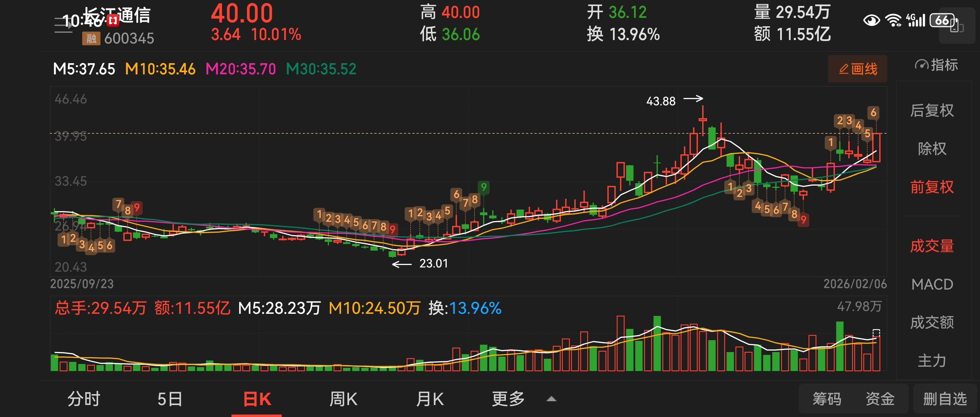Switch to the 周K tab
The width and height of the screenshot is (980, 417).
343,399
